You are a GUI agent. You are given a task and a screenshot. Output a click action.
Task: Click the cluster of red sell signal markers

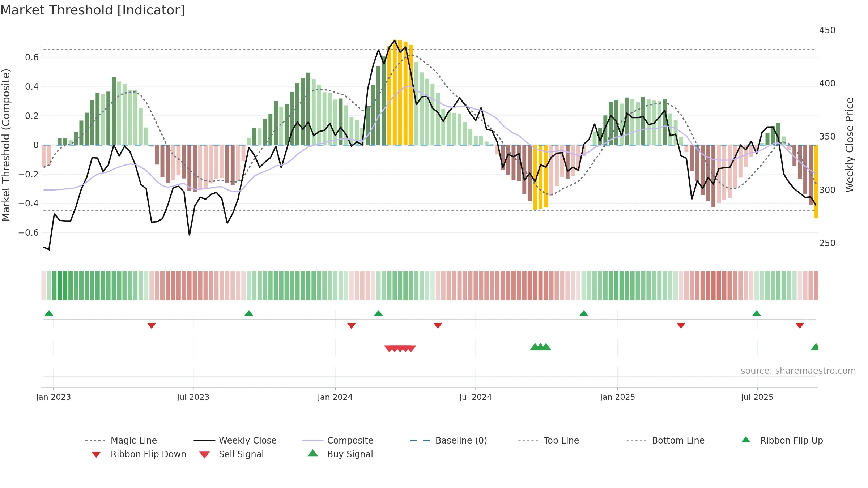(400, 348)
